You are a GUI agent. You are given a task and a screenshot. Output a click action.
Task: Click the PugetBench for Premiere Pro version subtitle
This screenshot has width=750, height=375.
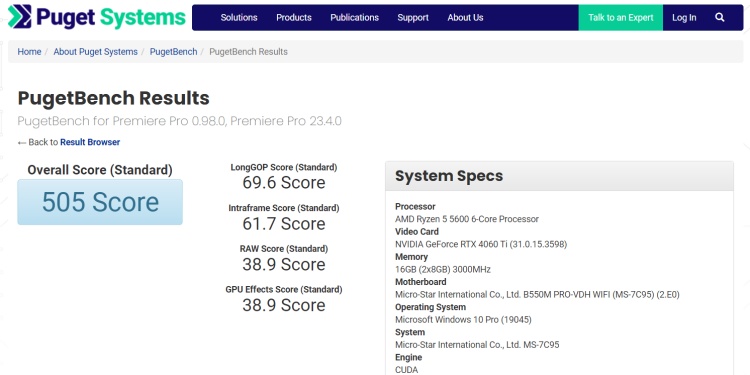click(x=179, y=121)
